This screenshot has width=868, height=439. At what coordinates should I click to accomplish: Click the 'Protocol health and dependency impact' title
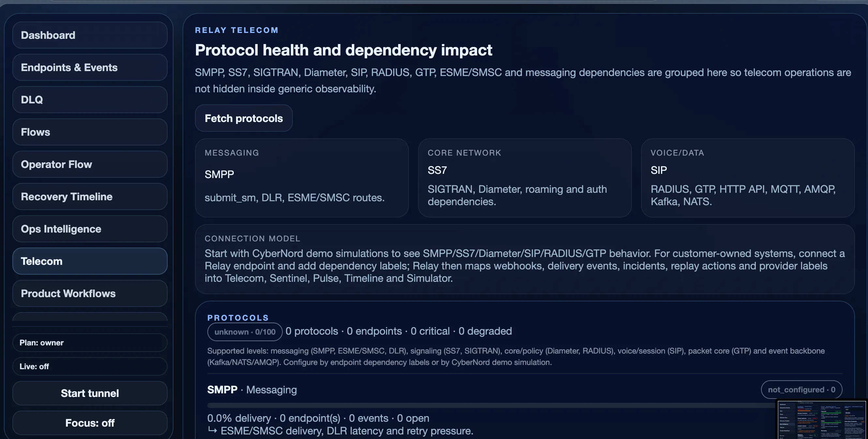click(x=344, y=50)
